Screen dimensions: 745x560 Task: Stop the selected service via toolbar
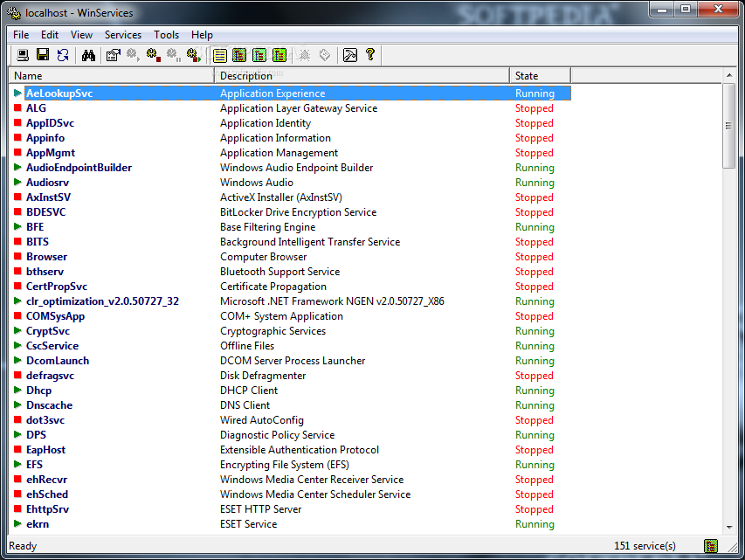[x=153, y=55]
